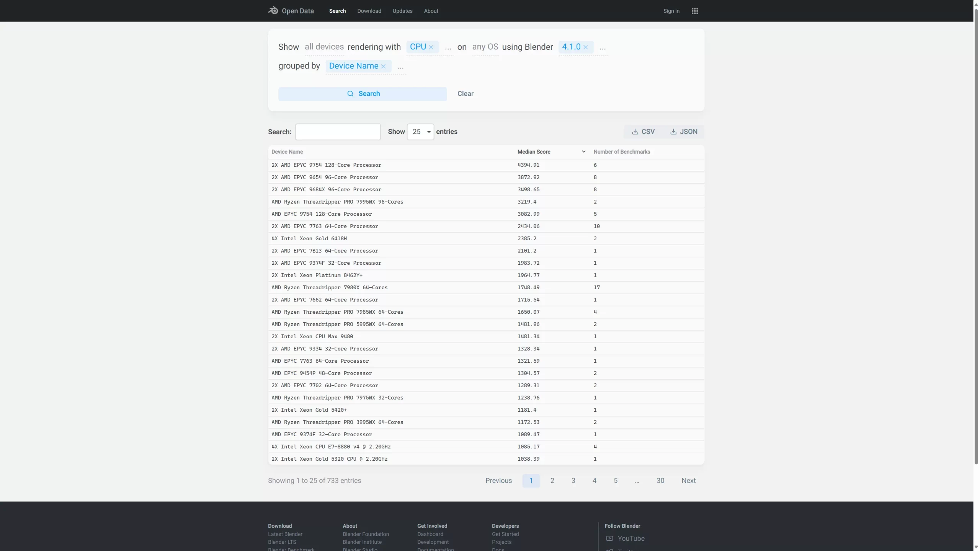Viewport: 980px width, 551px height.
Task: Click the page vertical scrollbar
Action: (976, 237)
